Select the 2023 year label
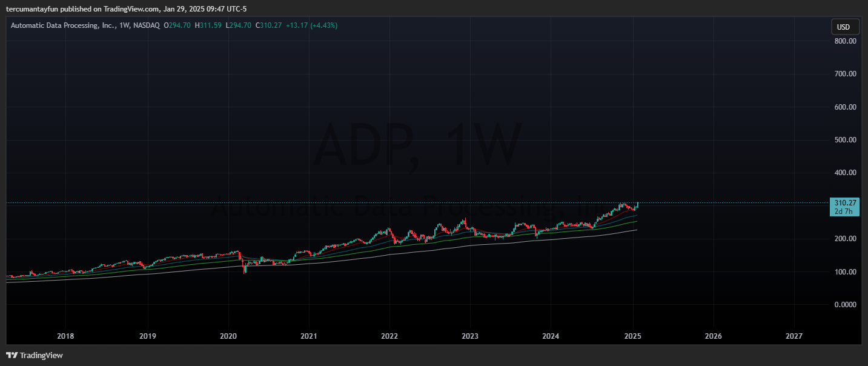The image size is (868, 366). 471,336
